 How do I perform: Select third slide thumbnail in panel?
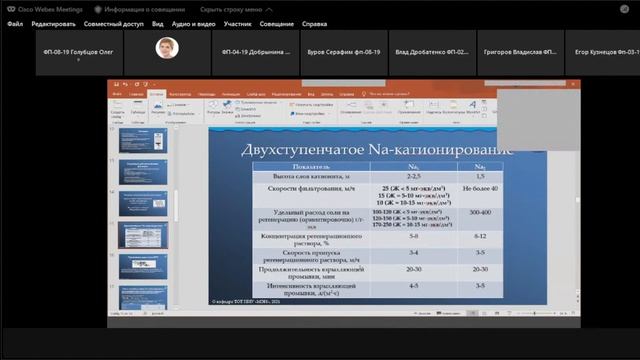coord(143,204)
